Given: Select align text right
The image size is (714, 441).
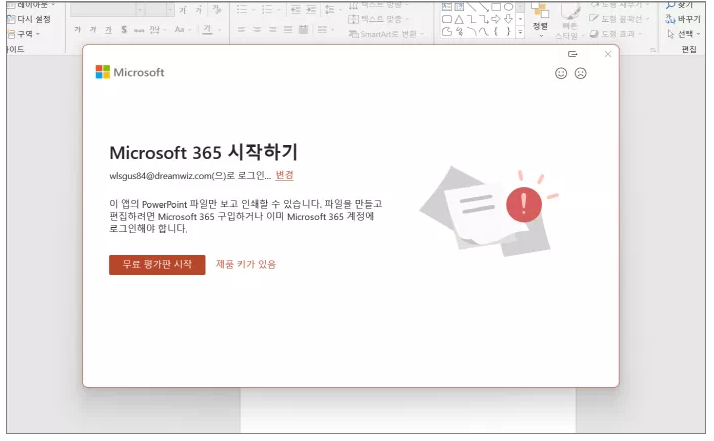Looking at the screenshot, I should pyautogui.click(x=273, y=30).
